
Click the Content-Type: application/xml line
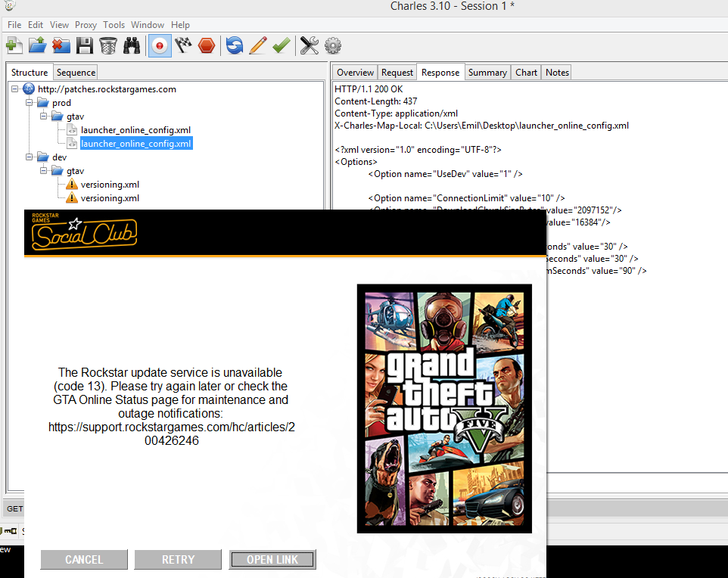click(x=396, y=113)
